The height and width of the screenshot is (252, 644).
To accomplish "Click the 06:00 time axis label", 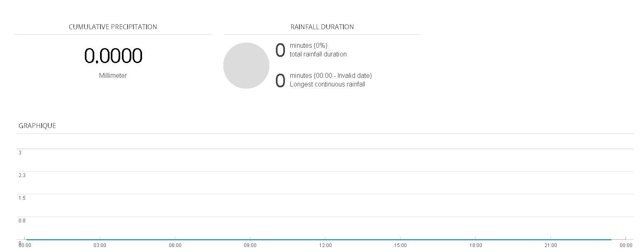I will [175, 245].
